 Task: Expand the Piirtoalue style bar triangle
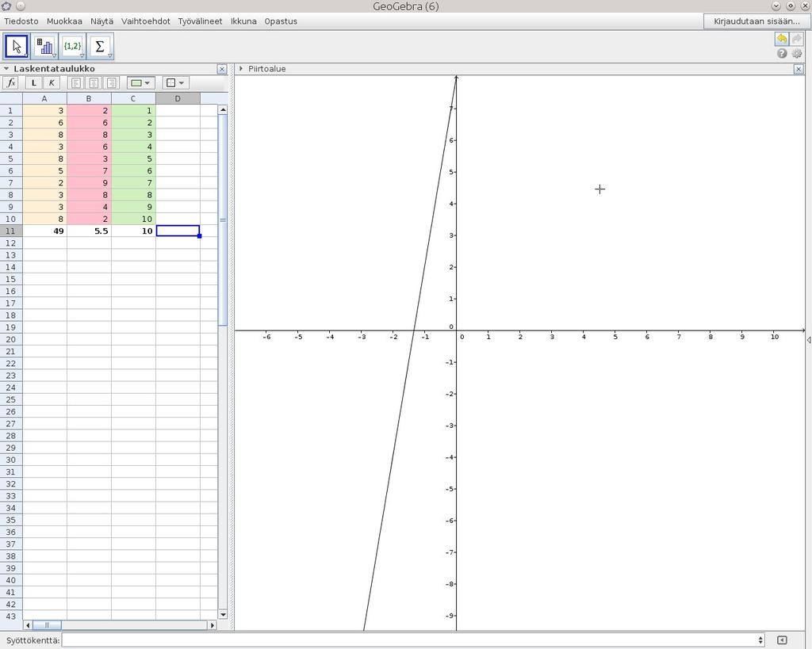[241, 68]
